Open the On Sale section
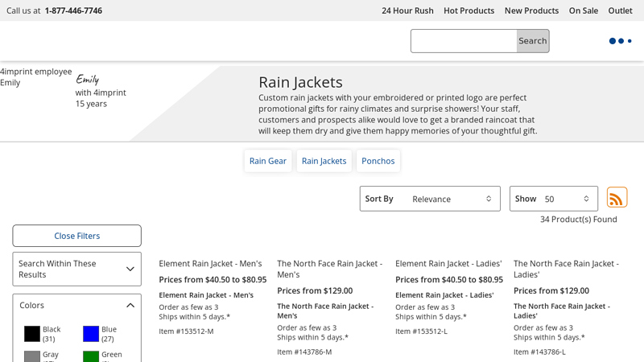The width and height of the screenshot is (644, 362). point(583,10)
